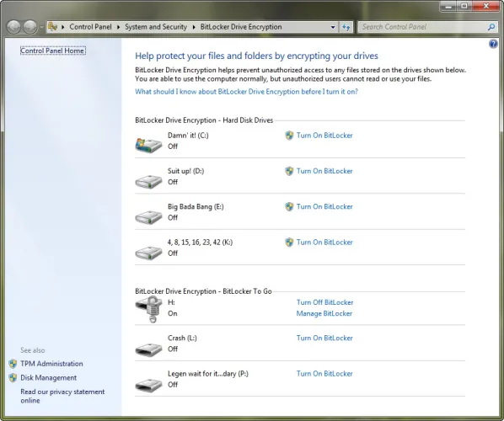This screenshot has height=421, width=504.
Task: Close the BitLocker Drive Encryption window
Action: click(486, 6)
